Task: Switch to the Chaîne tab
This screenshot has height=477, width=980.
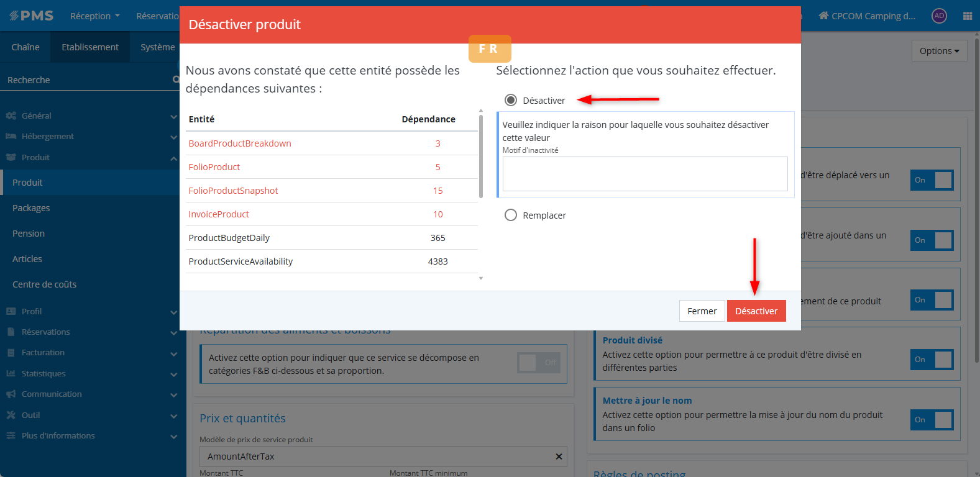Action: pyautogui.click(x=25, y=47)
